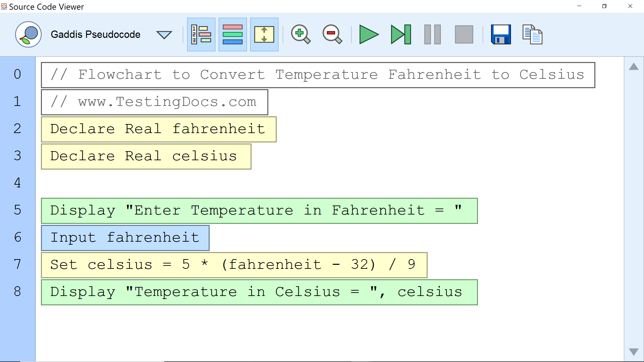
Task: Click the dropdown arrow next to the language name
Action: (164, 35)
